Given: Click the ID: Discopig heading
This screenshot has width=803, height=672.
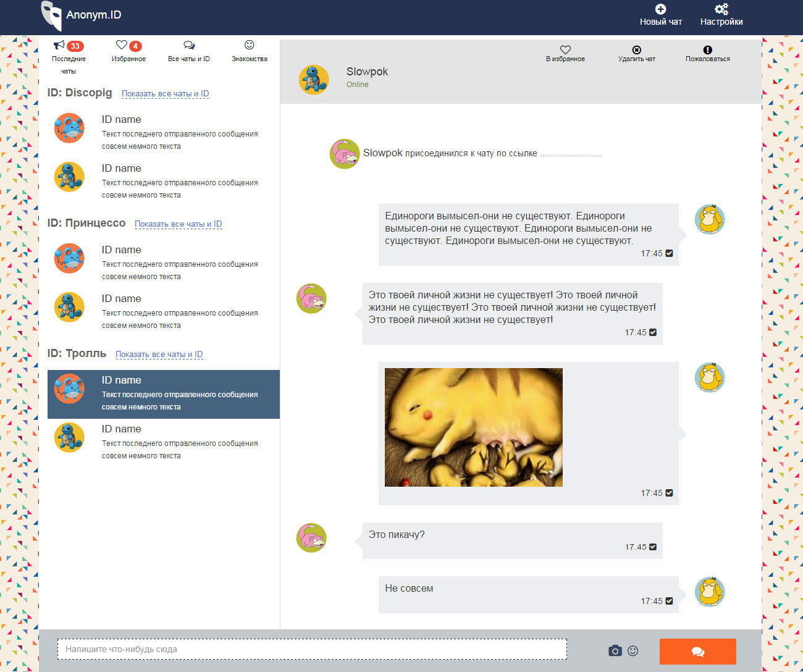Looking at the screenshot, I should [80, 93].
